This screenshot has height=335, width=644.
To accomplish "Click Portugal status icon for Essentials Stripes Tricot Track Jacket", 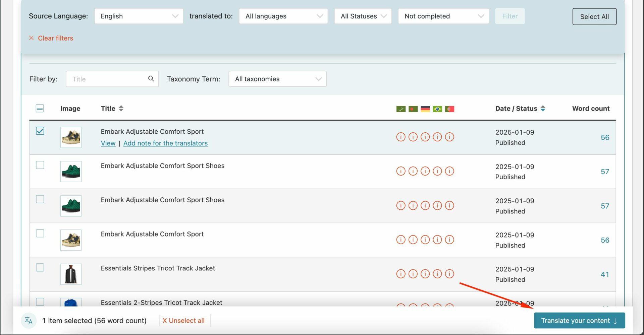I will pyautogui.click(x=449, y=274).
